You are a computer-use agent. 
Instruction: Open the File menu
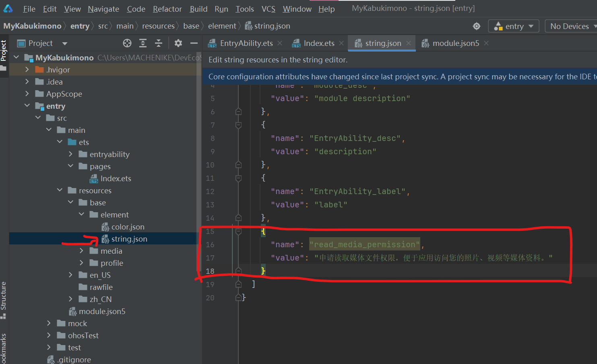click(x=29, y=9)
